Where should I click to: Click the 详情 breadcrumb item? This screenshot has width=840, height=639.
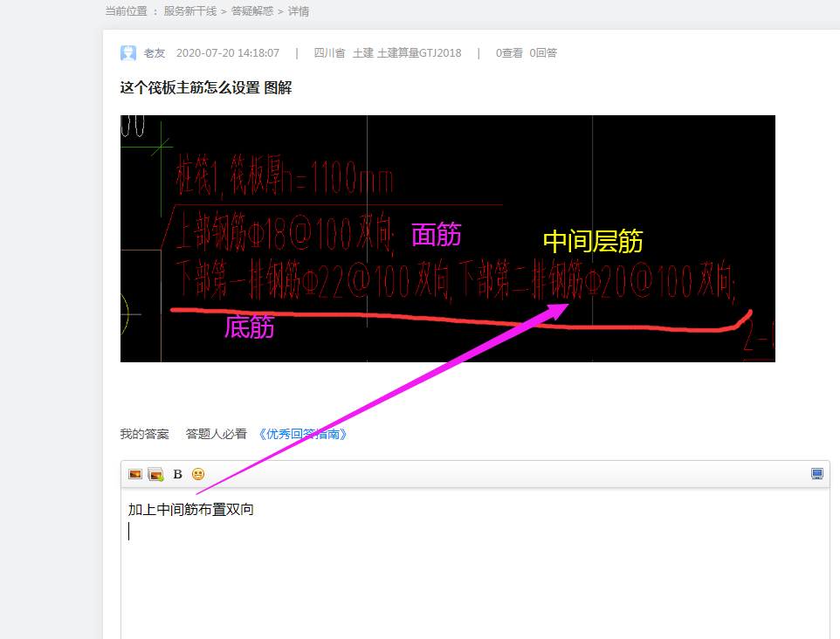(299, 11)
